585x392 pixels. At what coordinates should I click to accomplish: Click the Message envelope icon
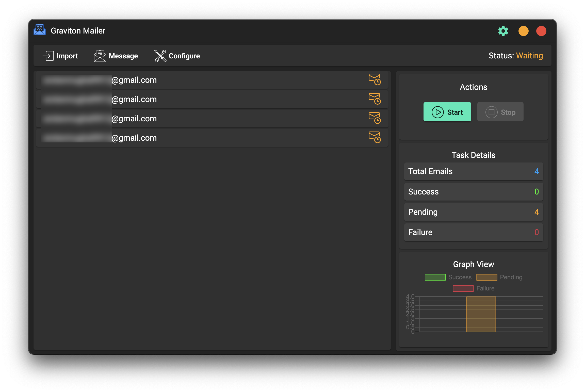100,56
